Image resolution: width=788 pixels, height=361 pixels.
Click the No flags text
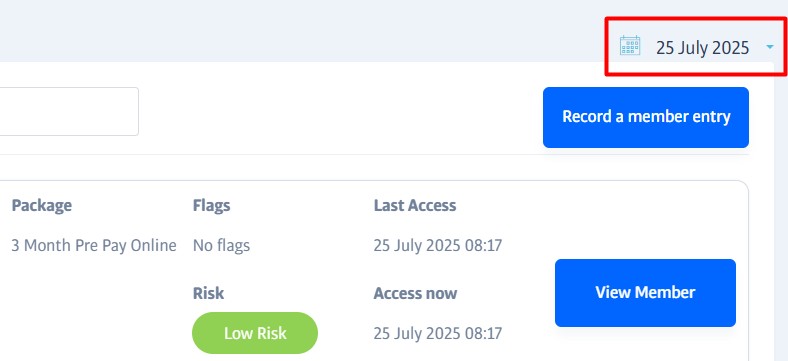tap(221, 245)
